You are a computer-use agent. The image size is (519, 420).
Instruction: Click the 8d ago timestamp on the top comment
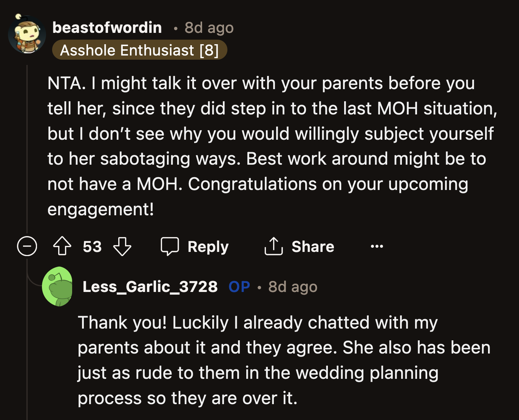click(x=209, y=27)
